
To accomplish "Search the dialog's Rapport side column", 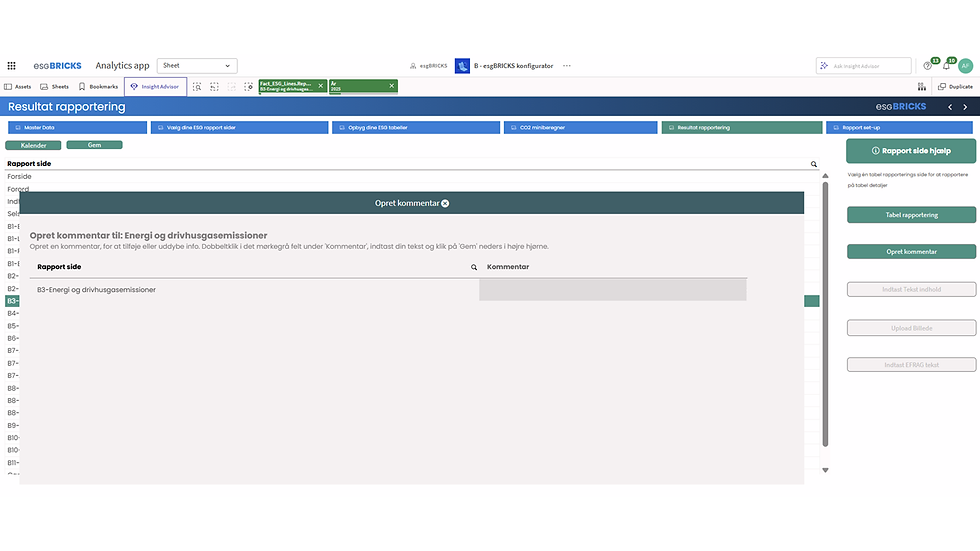I will (x=474, y=267).
